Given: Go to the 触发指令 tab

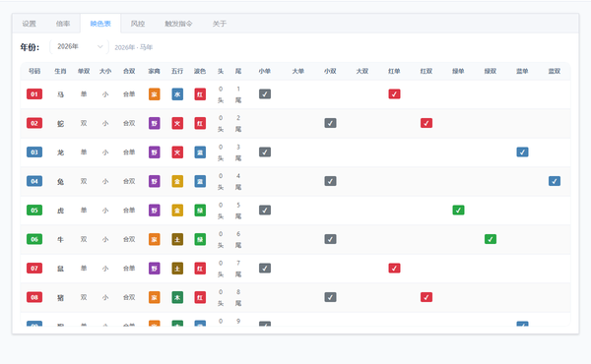Looking at the screenshot, I should [178, 24].
